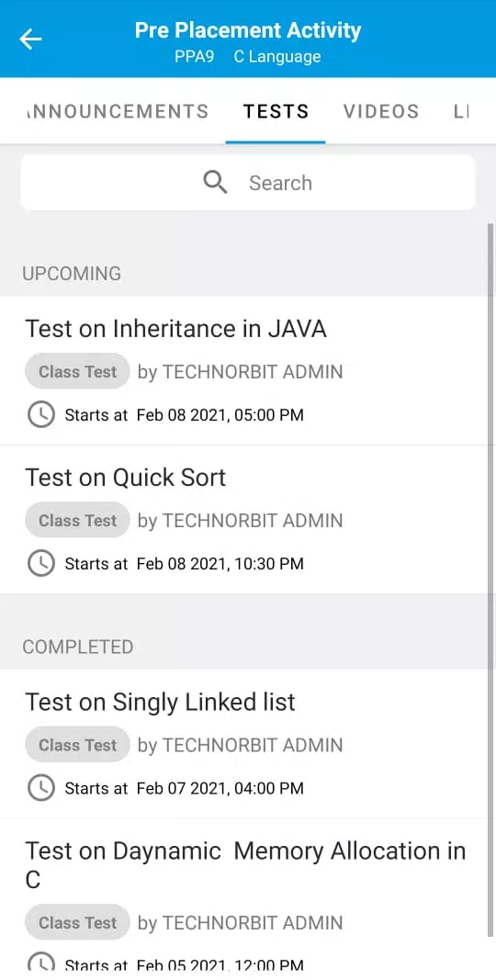Open the partially visible tab after Videos

click(x=460, y=111)
